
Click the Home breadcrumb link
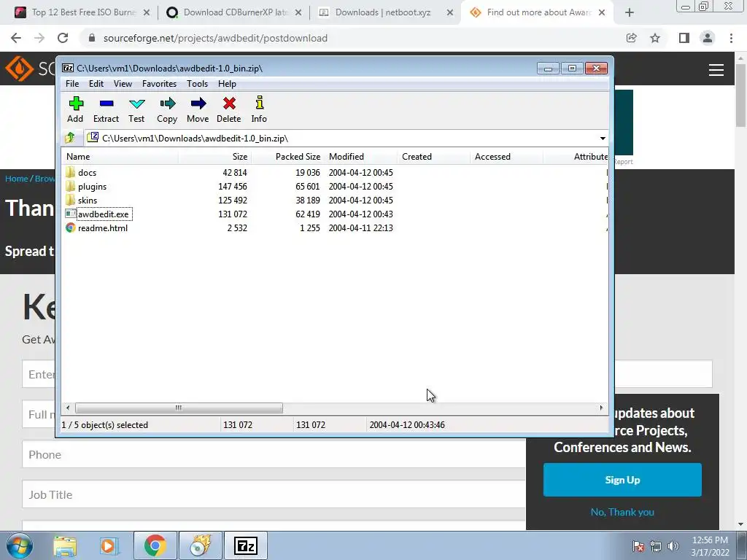[17, 179]
